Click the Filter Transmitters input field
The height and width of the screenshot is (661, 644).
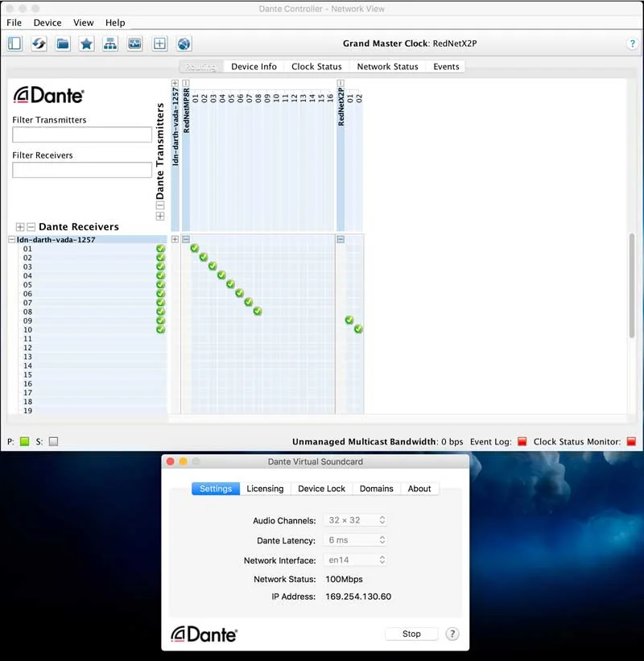82,135
